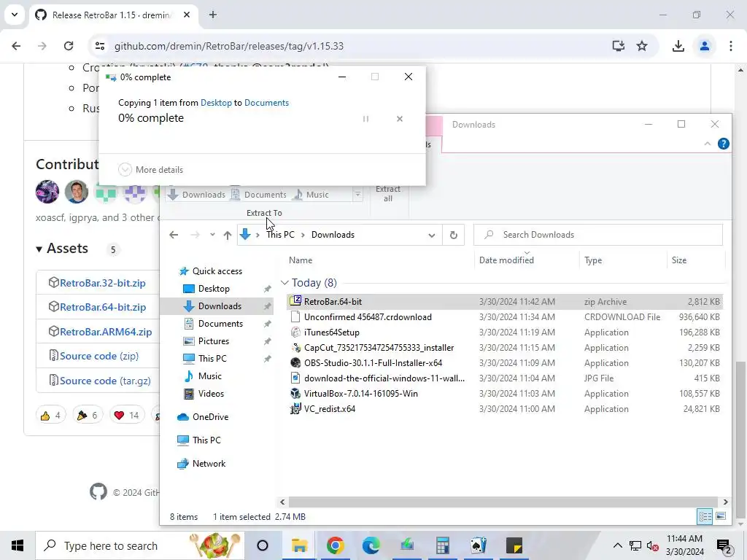Open Chrome three-dot menu
This screenshot has height=560, width=747.
(730, 46)
